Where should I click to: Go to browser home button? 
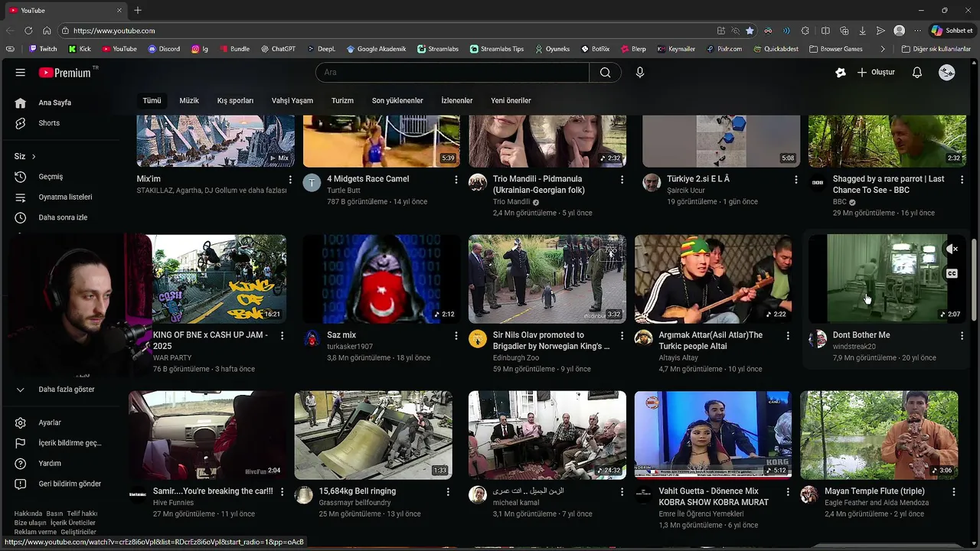coord(47,31)
